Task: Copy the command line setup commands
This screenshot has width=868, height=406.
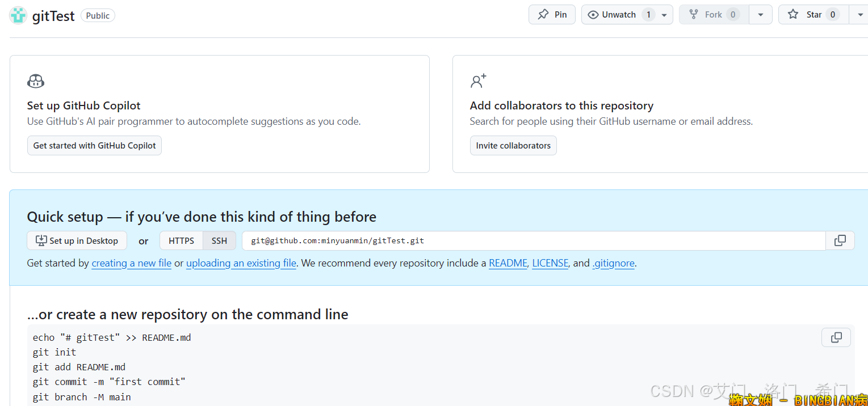Action: click(x=836, y=337)
